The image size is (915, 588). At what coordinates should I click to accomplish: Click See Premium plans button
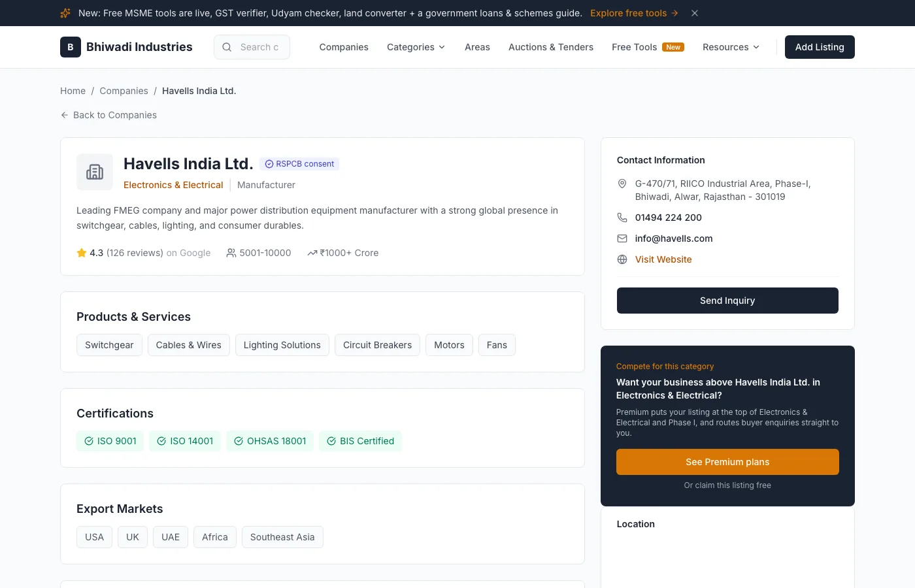[727, 462]
